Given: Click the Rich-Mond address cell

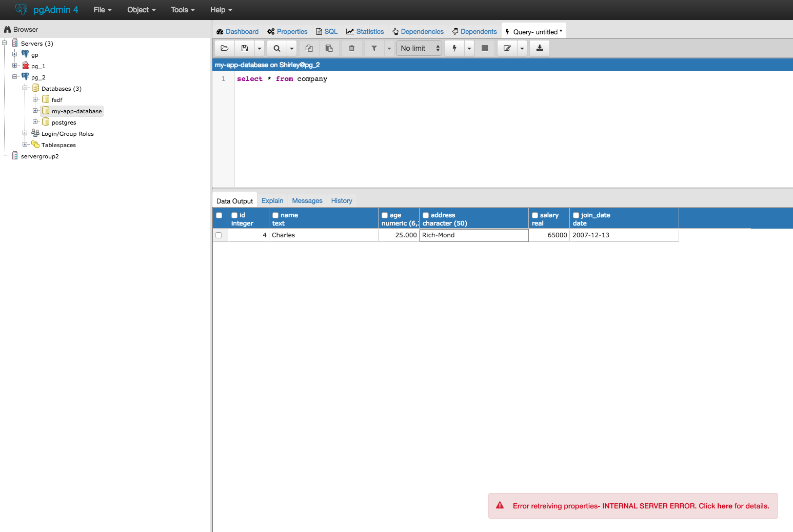Looking at the screenshot, I should coord(473,235).
